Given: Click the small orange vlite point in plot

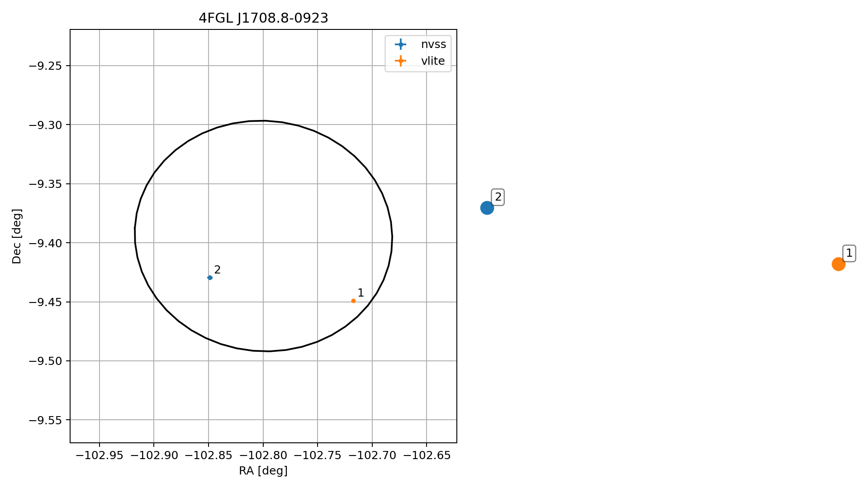Looking at the screenshot, I should pyautogui.click(x=353, y=301).
